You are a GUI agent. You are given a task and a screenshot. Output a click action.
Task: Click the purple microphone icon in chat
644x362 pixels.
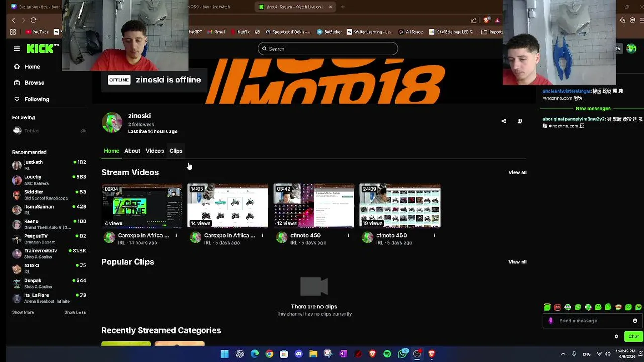tap(551, 321)
